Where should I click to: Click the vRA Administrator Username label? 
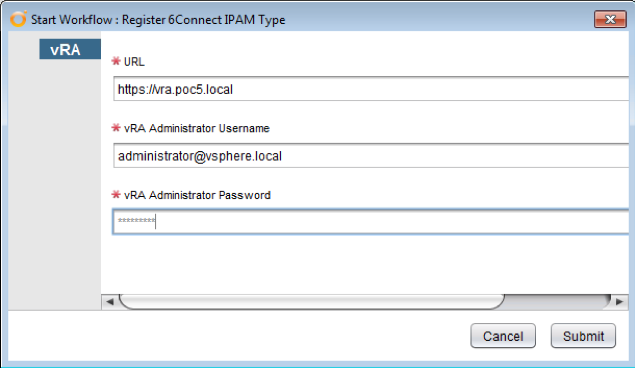coord(196,128)
